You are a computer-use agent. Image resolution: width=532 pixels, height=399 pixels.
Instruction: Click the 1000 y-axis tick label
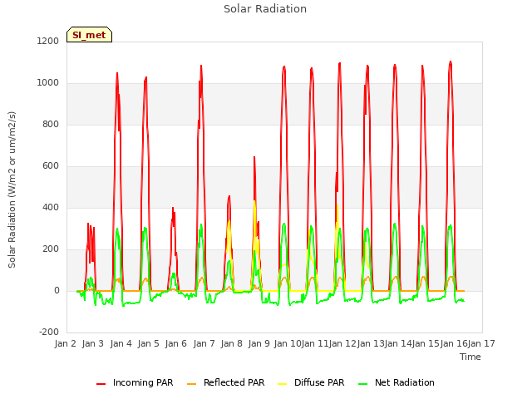tap(48, 83)
